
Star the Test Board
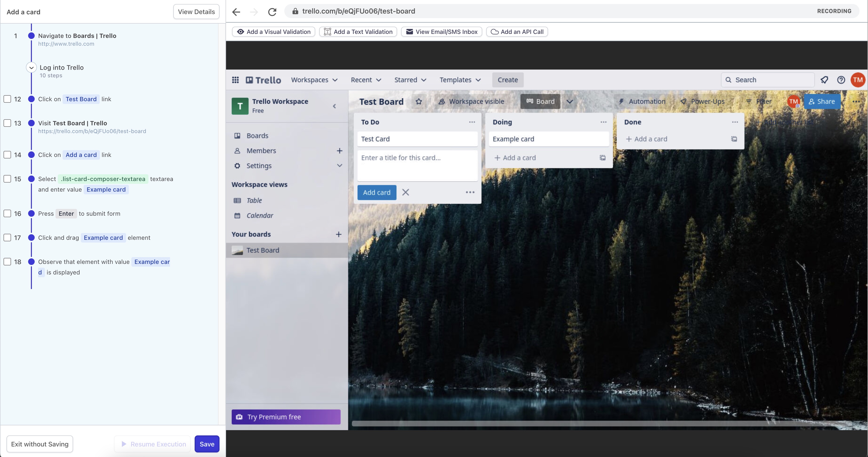pyautogui.click(x=418, y=101)
